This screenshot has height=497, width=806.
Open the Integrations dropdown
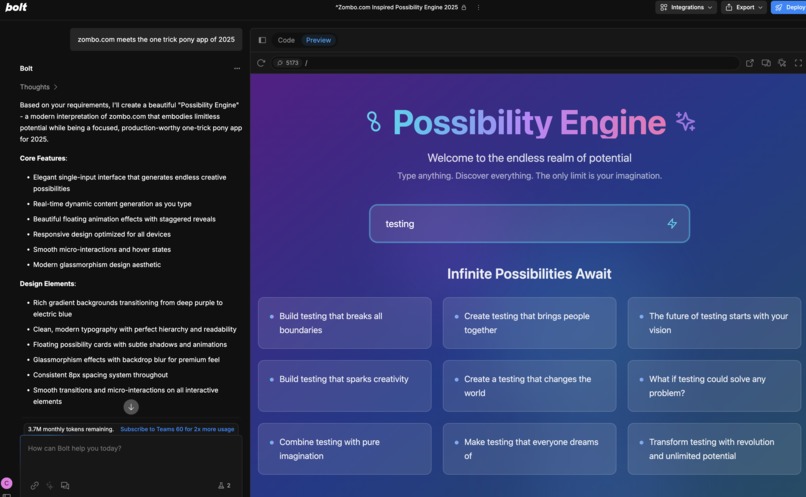(686, 7)
